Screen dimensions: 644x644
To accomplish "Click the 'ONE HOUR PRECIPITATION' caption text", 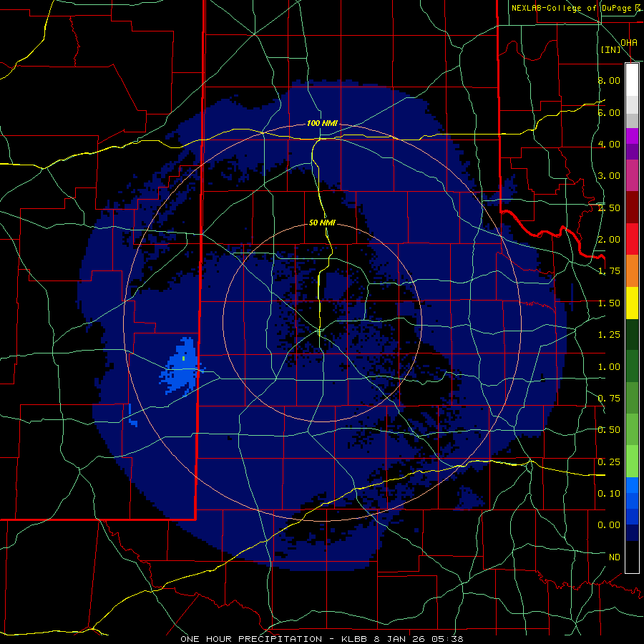I will (251, 639).
